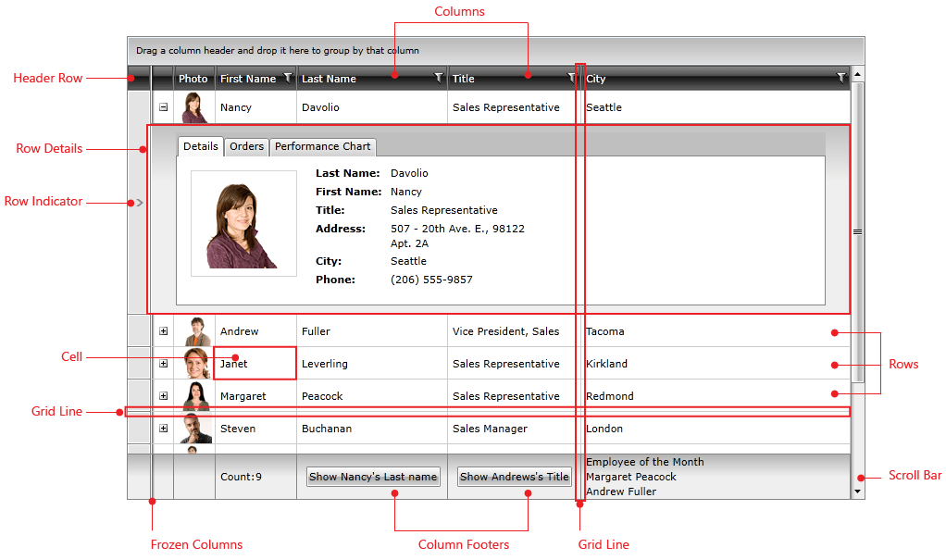
Task: Click Janet's photo thumbnail in her row
Action: (x=195, y=363)
